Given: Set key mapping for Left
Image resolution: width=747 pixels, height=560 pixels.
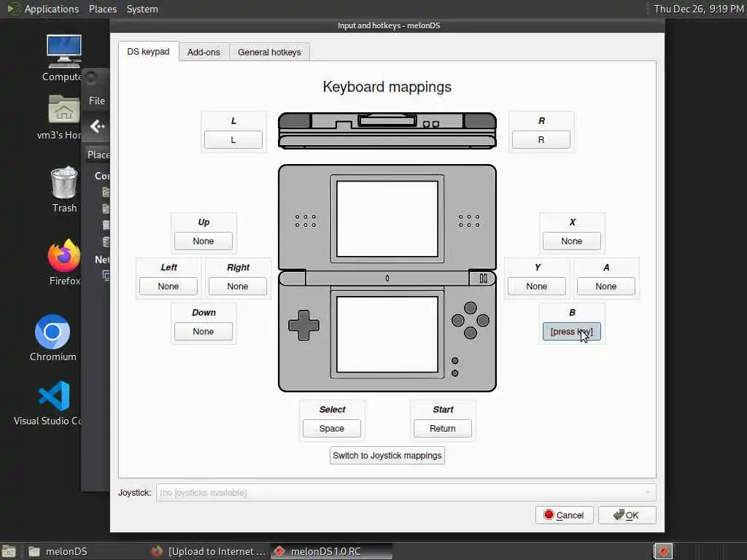Looking at the screenshot, I should tap(169, 286).
